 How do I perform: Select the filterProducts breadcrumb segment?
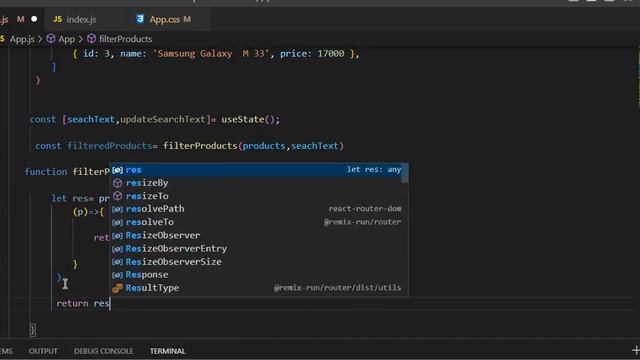pos(125,39)
